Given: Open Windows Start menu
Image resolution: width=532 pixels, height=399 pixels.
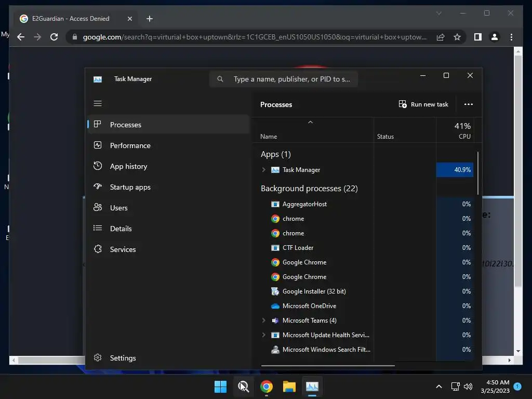Looking at the screenshot, I should point(220,387).
